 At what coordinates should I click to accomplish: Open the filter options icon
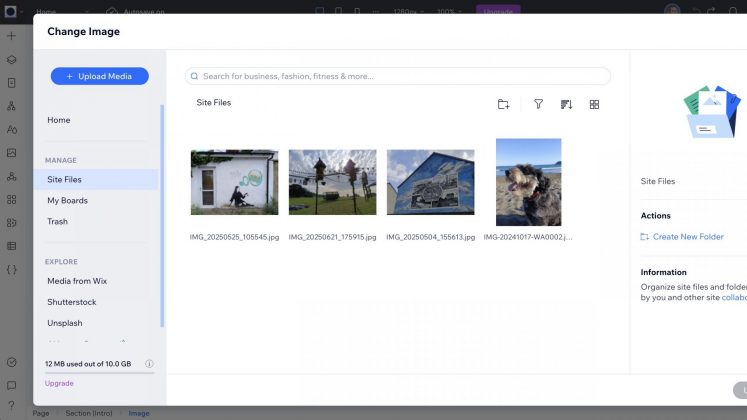point(538,104)
